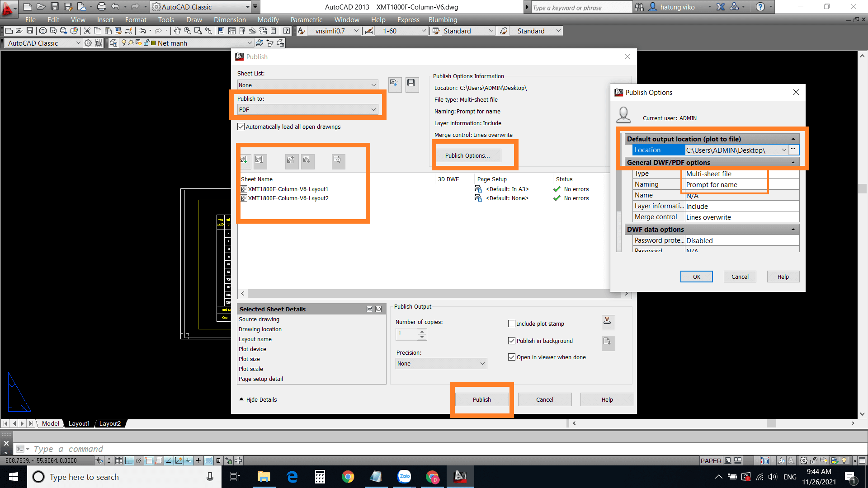Image resolution: width=868 pixels, height=488 pixels.
Task: Click the Publish Options button
Action: point(468,155)
